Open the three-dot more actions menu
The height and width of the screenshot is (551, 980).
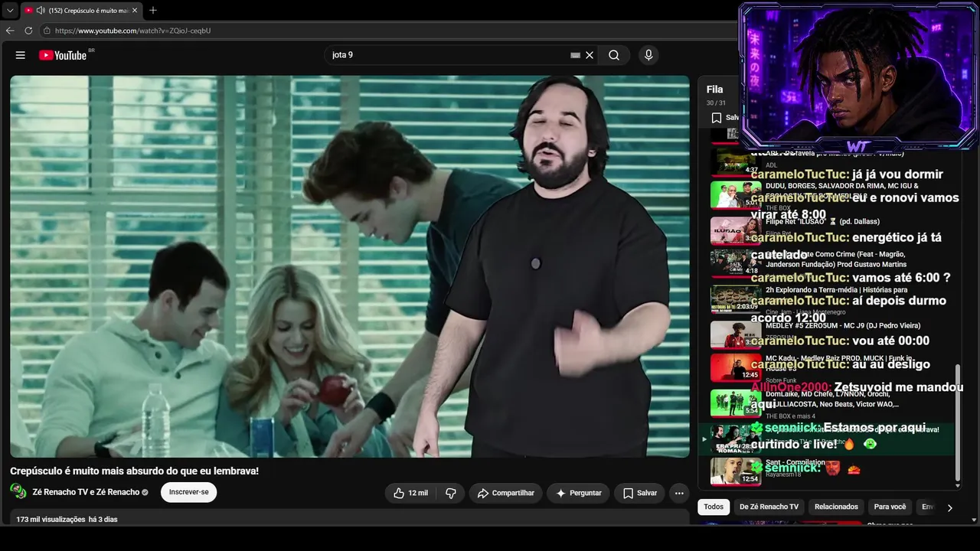tap(679, 493)
